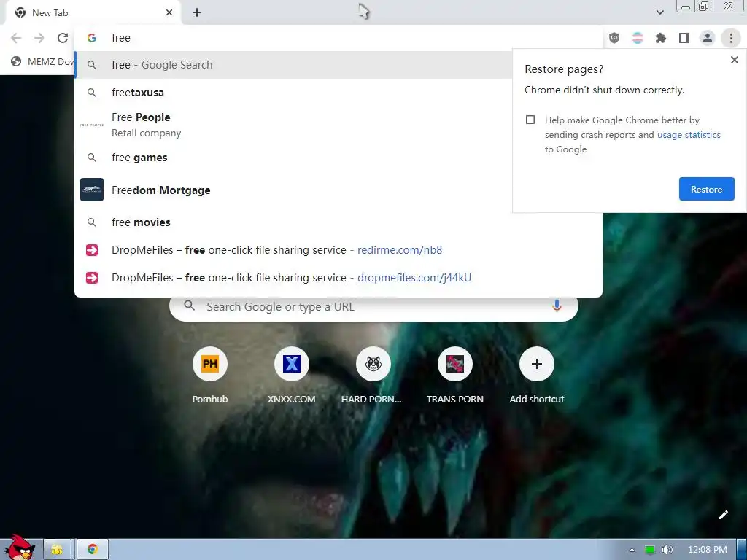Start voice search with microphone icon
The height and width of the screenshot is (560, 747).
(557, 306)
